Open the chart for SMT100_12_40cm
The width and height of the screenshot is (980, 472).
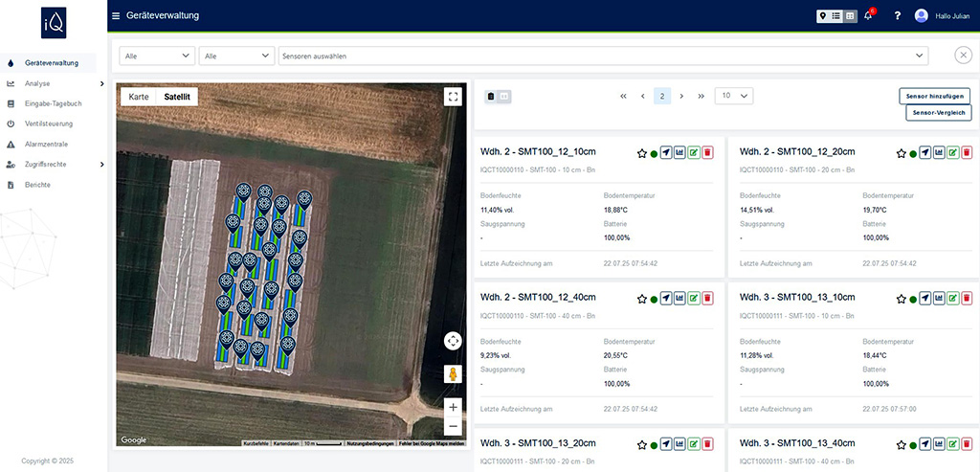point(679,298)
